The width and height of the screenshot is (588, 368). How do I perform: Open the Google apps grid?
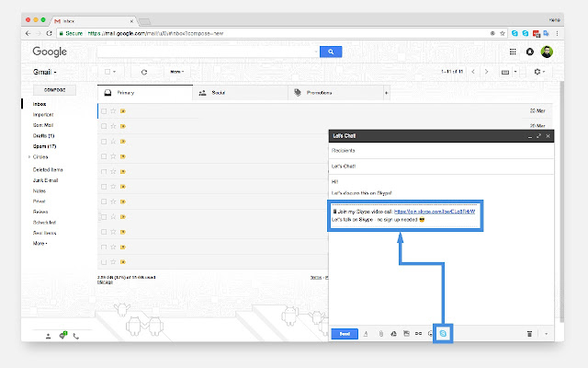coord(513,52)
